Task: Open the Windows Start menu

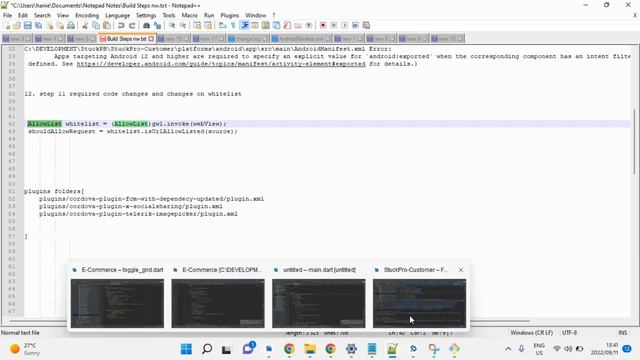Action: point(186,349)
